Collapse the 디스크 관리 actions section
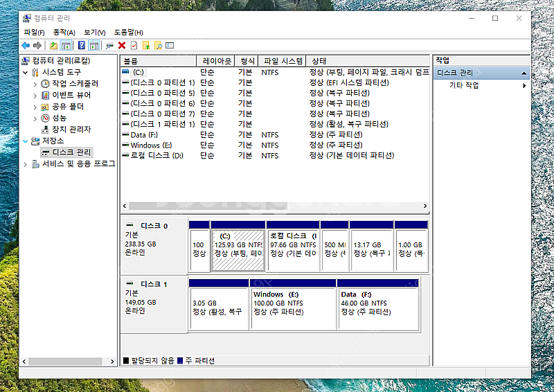Viewport: 554px width, 392px height. [x=524, y=73]
